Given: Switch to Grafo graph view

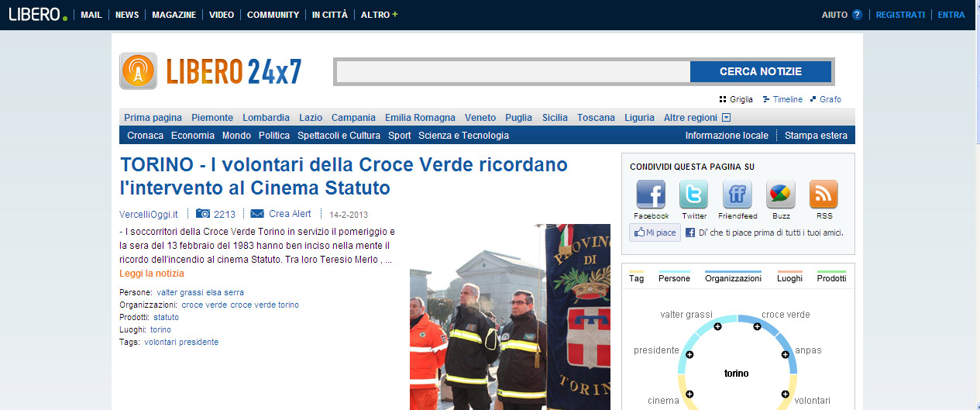Looking at the screenshot, I should click(825, 99).
